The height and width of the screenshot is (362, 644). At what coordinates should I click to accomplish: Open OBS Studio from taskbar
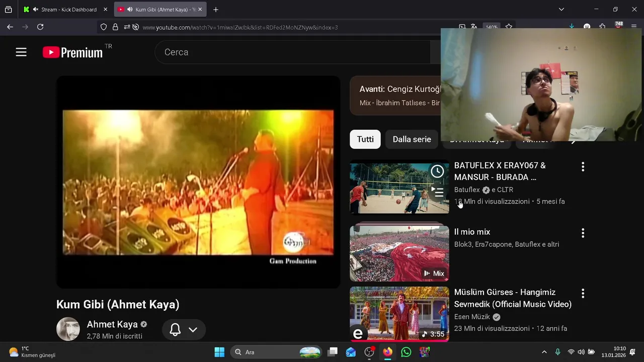pyautogui.click(x=369, y=352)
